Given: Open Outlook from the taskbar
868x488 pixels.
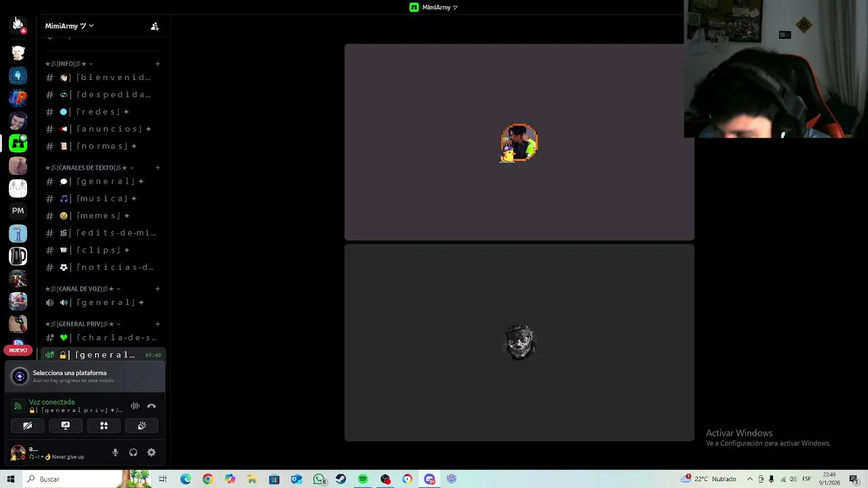Looking at the screenshot, I should [296, 479].
